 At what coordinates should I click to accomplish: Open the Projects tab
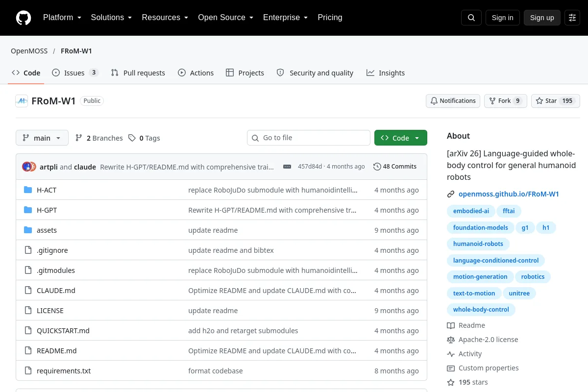pos(245,73)
